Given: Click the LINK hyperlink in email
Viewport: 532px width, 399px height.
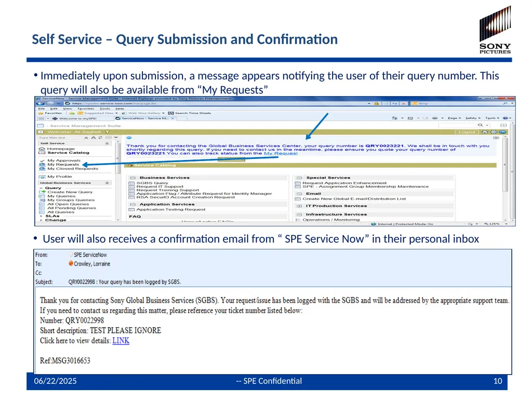Looking at the screenshot, I should tap(121, 340).
